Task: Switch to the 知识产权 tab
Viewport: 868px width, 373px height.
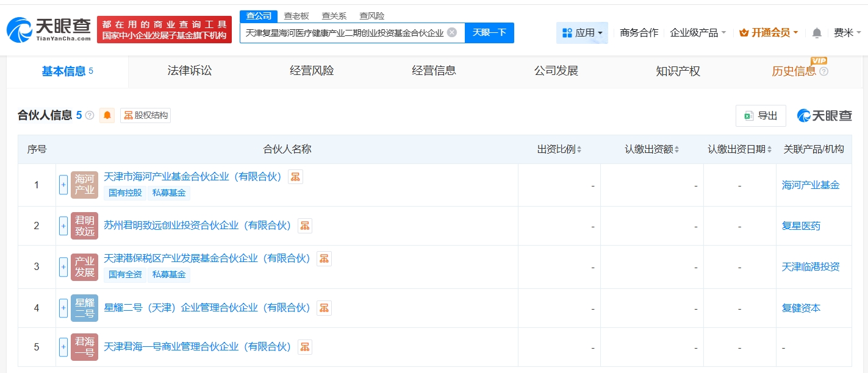Action: [x=678, y=71]
